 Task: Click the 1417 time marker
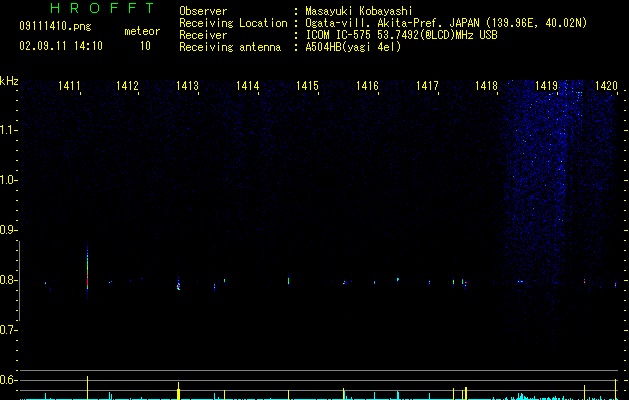tap(427, 85)
